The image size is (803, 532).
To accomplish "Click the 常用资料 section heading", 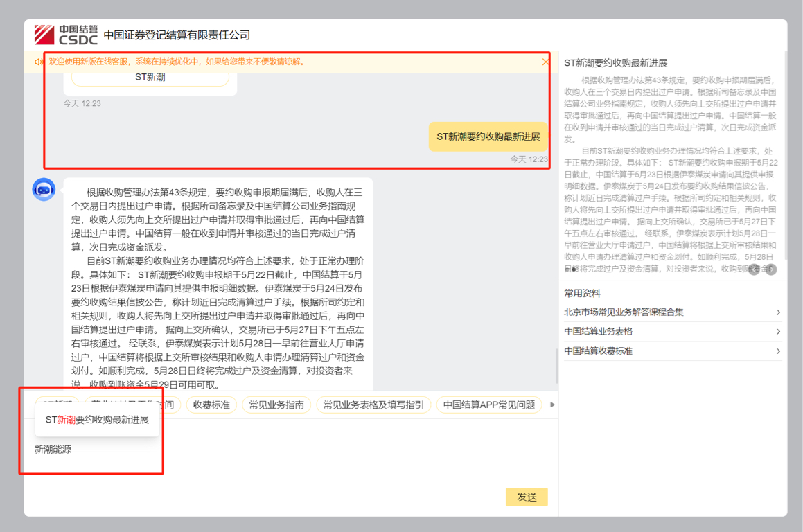I will pyautogui.click(x=582, y=294).
